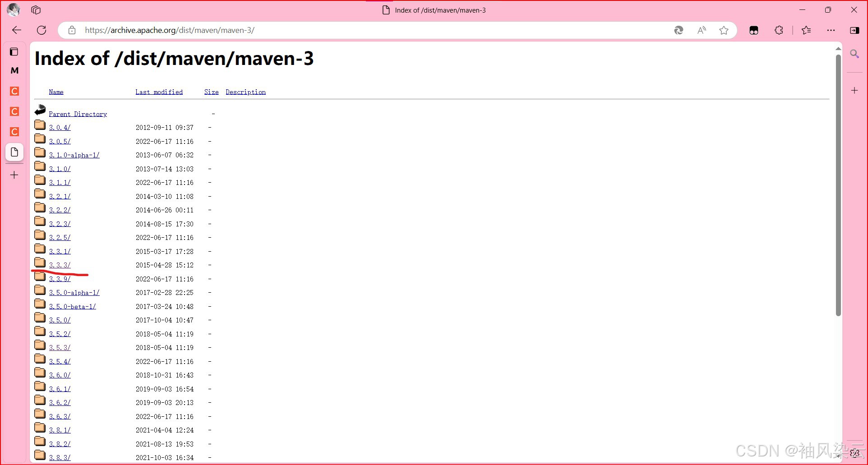Open the 3.6.3/ directory
This screenshot has width=868, height=465.
pos(60,417)
